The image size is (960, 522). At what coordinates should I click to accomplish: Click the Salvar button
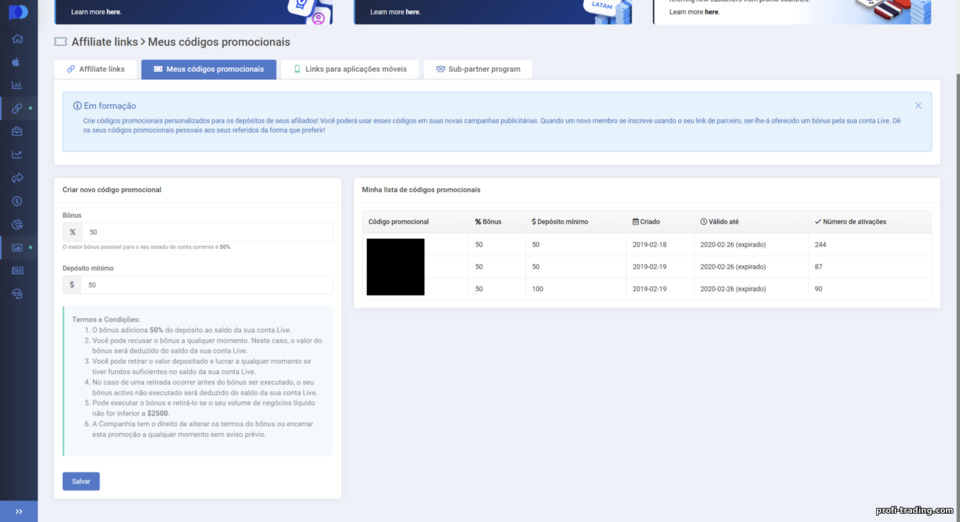(x=81, y=481)
